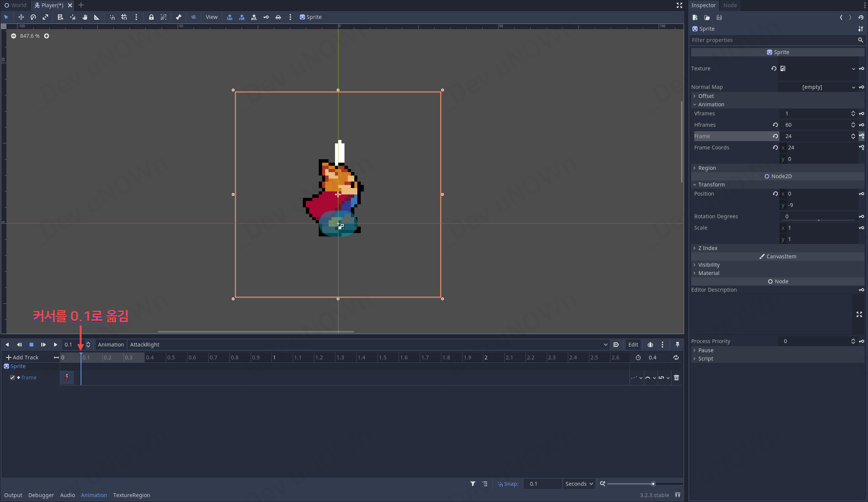Select the Ruler mode tool
Screen dimensions: 868x502
(x=97, y=17)
